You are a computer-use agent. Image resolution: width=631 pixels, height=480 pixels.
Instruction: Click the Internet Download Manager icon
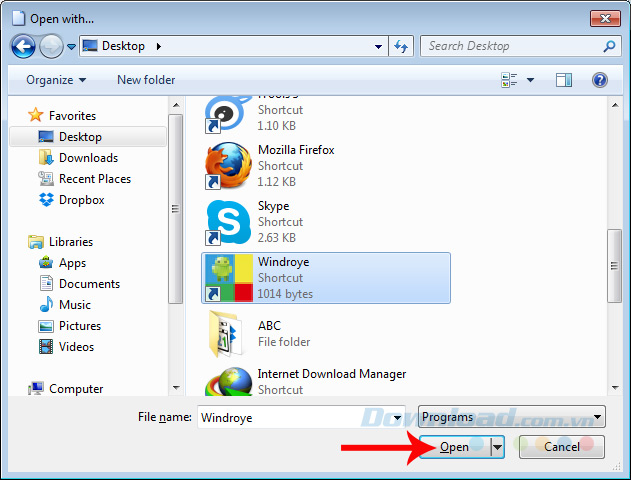227,382
